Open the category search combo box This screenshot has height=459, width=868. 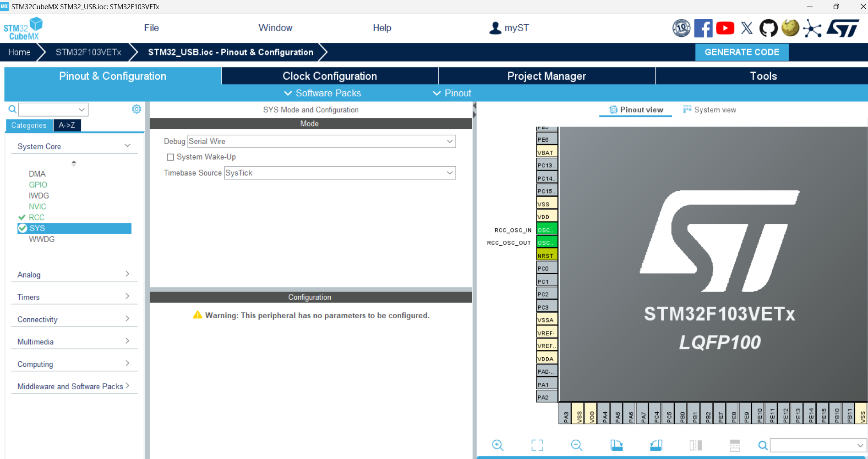pos(53,110)
